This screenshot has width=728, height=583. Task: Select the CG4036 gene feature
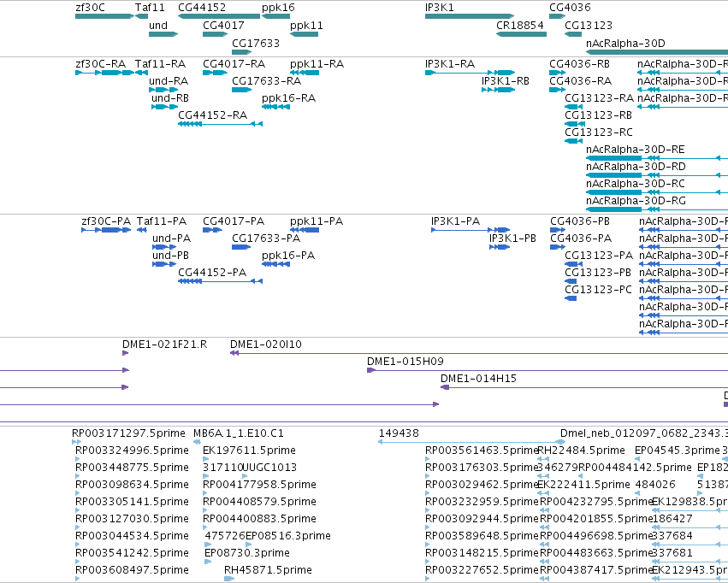558,16
